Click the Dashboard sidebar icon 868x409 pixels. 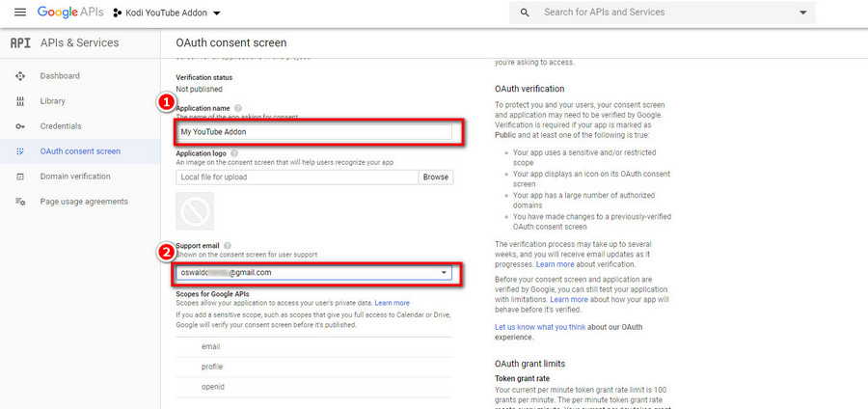point(20,76)
